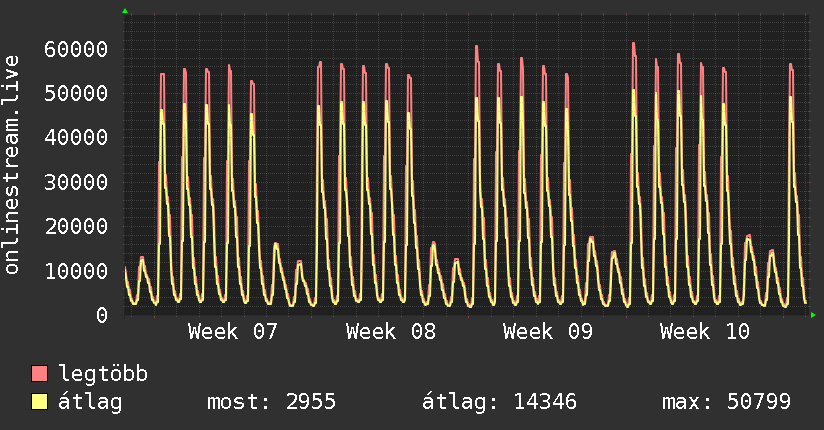Click the 'most: 2955' value
The height and width of the screenshot is (430, 824).
[271, 402]
